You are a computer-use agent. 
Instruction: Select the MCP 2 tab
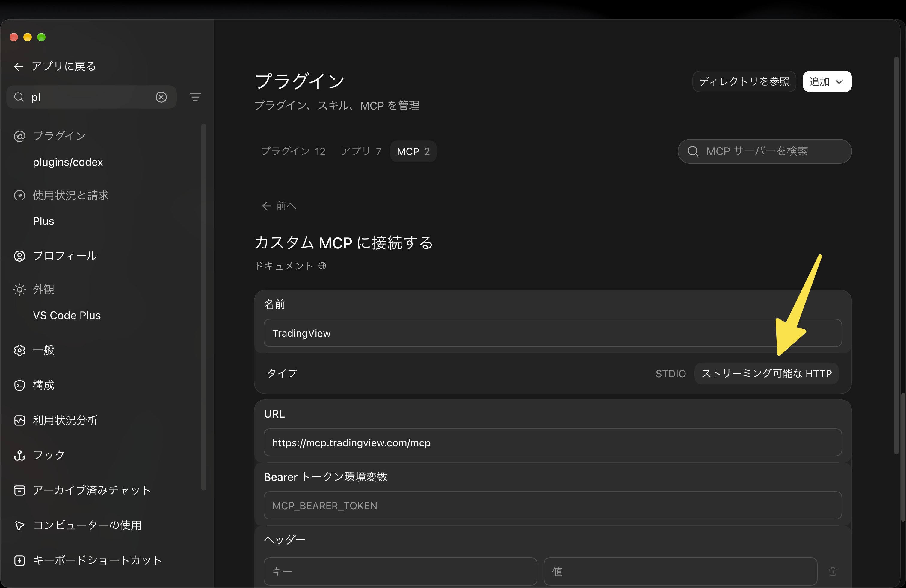413,151
